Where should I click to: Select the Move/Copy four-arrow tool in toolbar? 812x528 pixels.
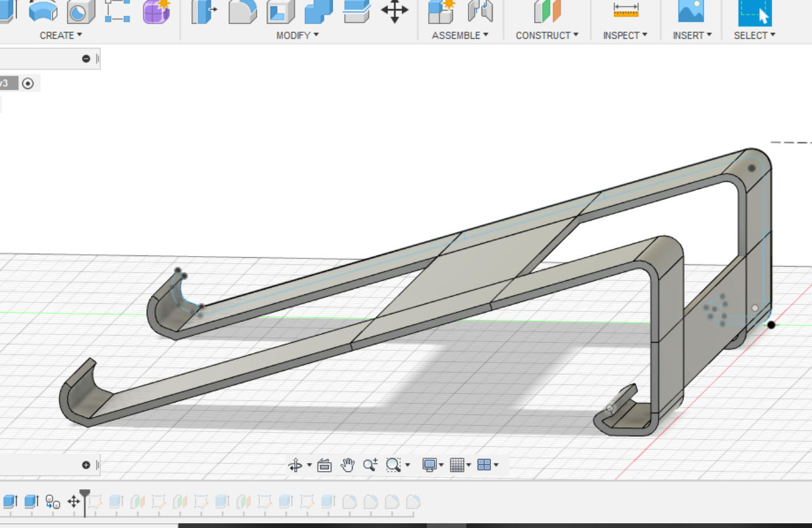coord(395,11)
